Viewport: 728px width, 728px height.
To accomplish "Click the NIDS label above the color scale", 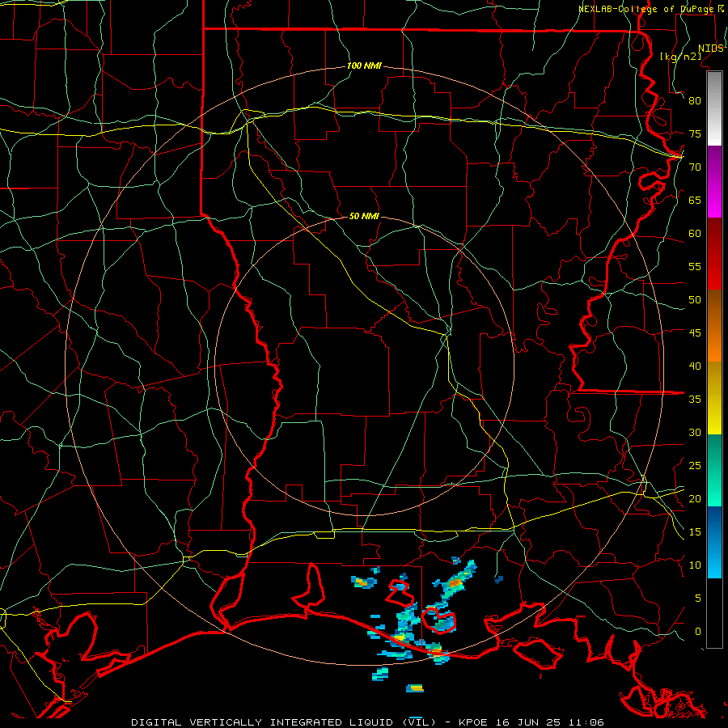I will (x=711, y=49).
